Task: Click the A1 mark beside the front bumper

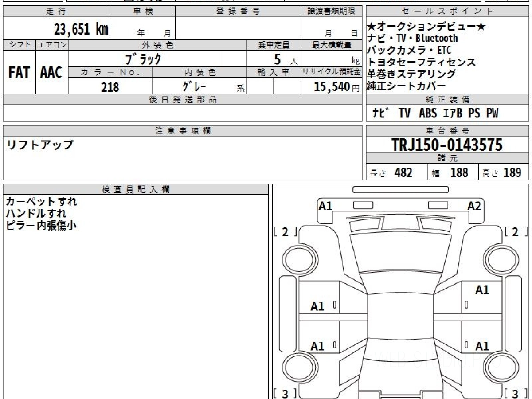Action: pos(325,206)
